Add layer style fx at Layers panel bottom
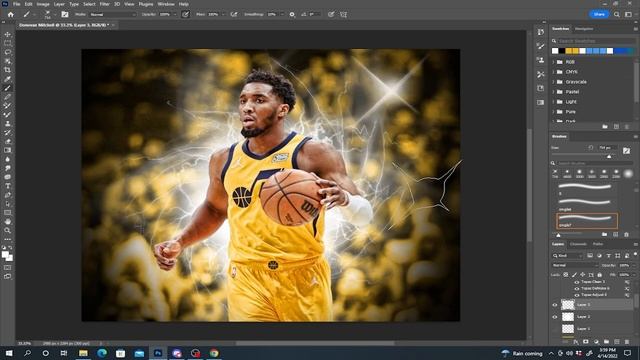This screenshot has height=360, width=640. [x=576, y=342]
